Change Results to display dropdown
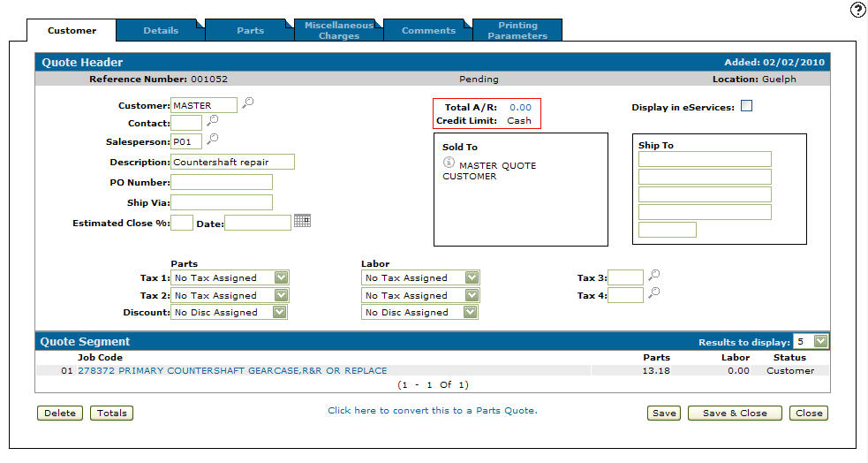Screen dimensions: 868x463 [x=811, y=341]
